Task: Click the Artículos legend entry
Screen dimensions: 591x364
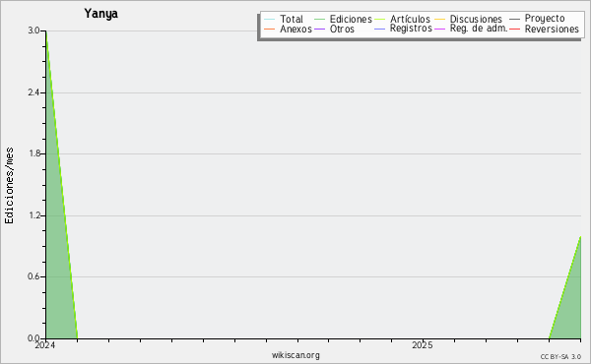Action: (402, 19)
